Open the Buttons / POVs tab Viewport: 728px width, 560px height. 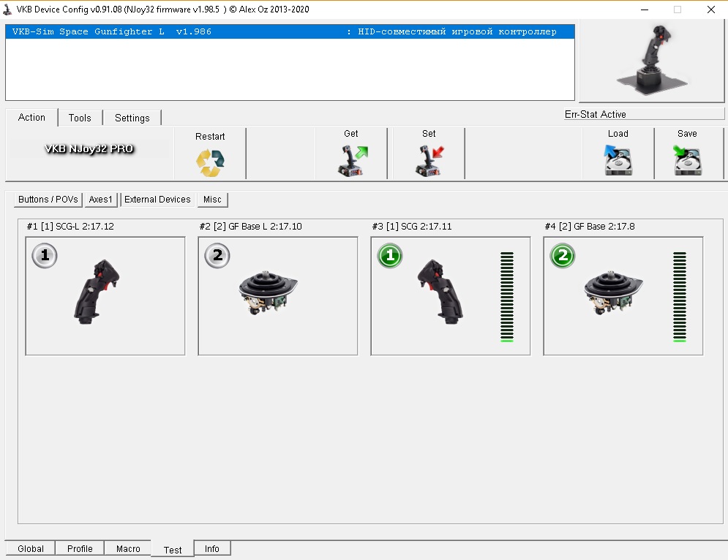pos(48,200)
